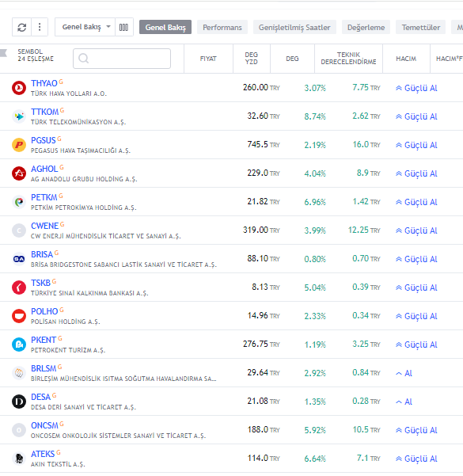Sort by the HACIM column header
463x476 pixels.
406,59
